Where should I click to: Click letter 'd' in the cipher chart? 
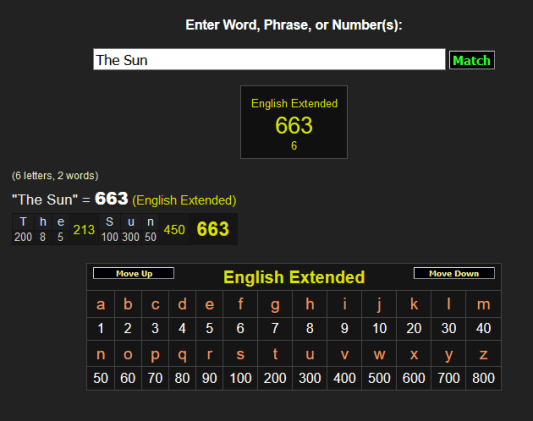pos(182,304)
